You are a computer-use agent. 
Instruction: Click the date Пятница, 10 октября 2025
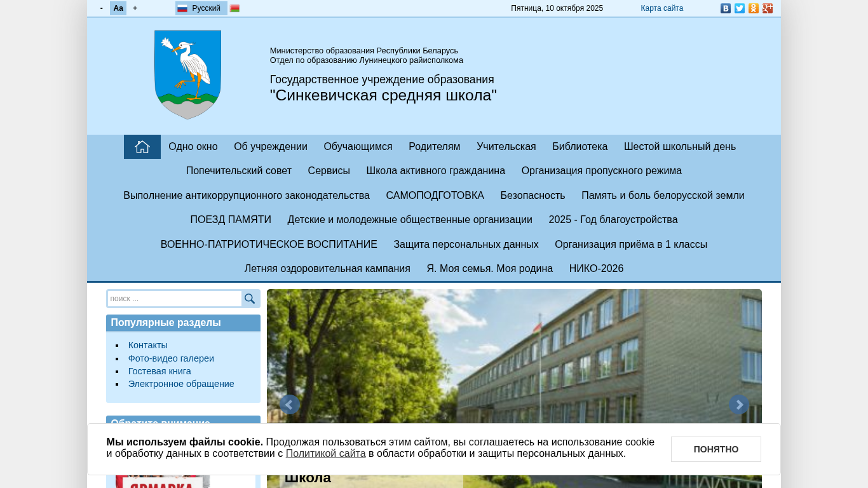tap(557, 8)
